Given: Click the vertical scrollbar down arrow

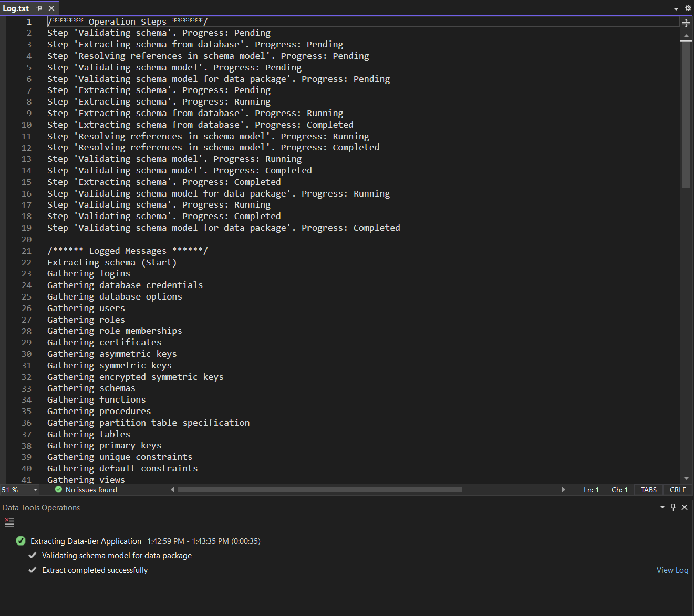Looking at the screenshot, I should point(686,478).
